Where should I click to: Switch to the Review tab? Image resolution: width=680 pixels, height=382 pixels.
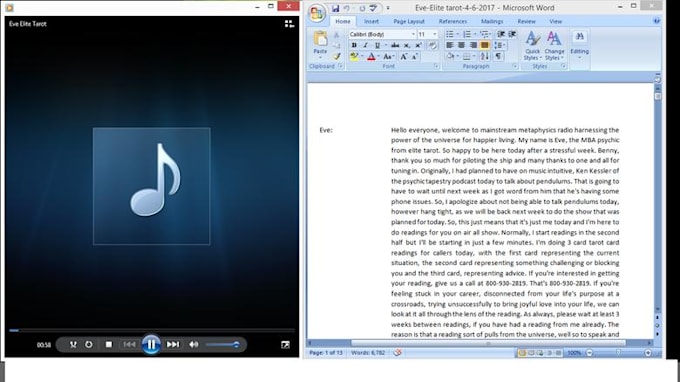(x=526, y=21)
